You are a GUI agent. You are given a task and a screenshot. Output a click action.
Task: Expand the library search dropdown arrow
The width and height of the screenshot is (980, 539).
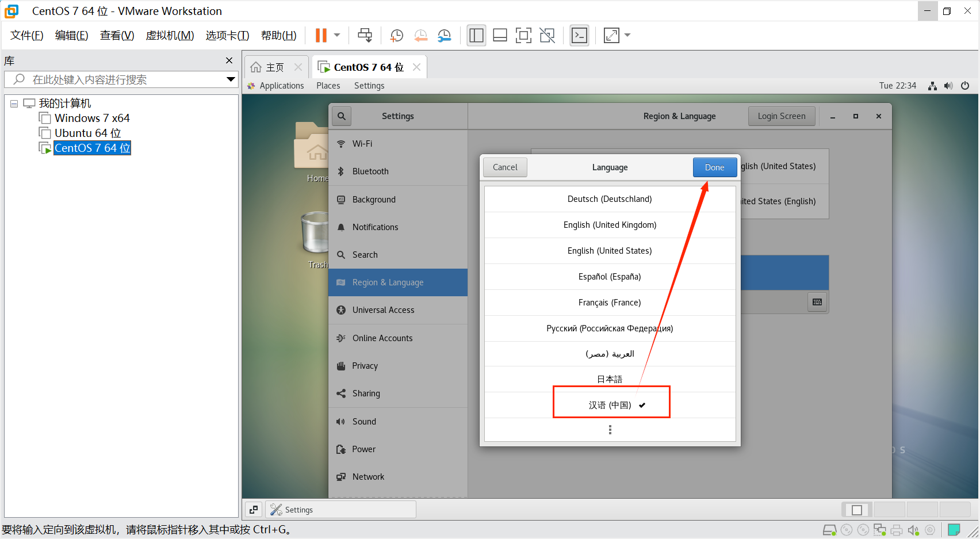coord(231,79)
